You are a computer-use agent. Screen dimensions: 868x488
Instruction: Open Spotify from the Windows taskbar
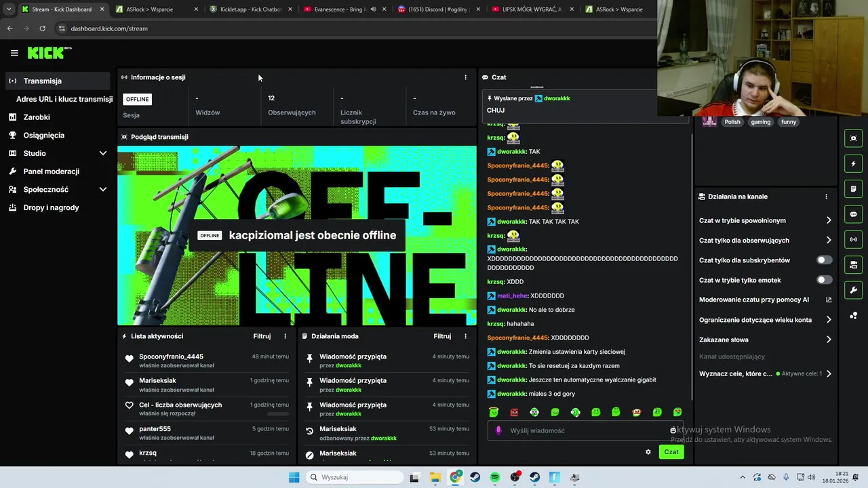point(495,477)
